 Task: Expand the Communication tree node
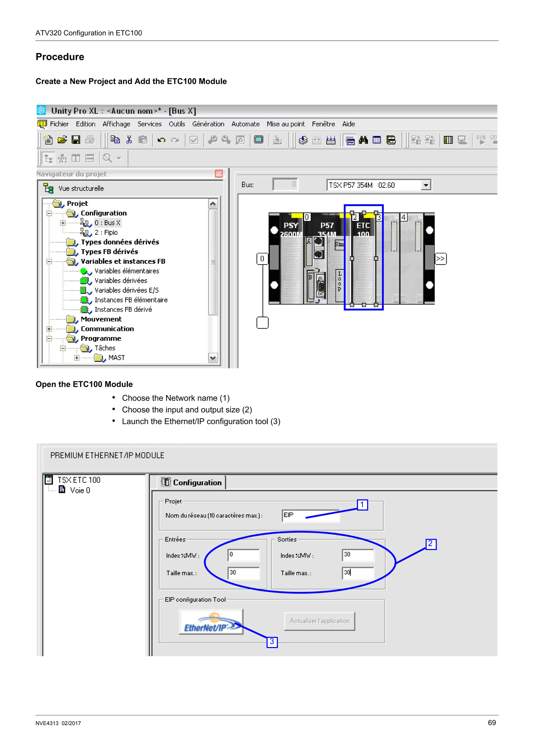point(49,329)
